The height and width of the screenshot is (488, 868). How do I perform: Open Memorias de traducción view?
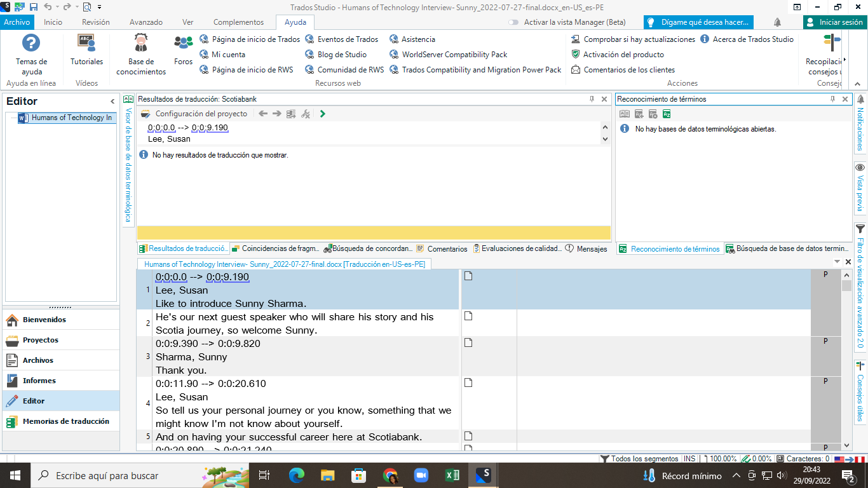[61, 421]
